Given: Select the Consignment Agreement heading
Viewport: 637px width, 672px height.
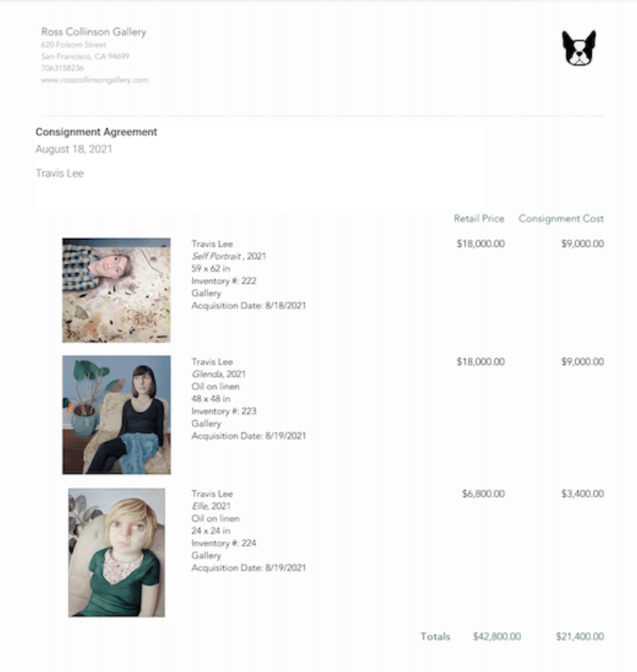Looking at the screenshot, I should tap(96, 132).
